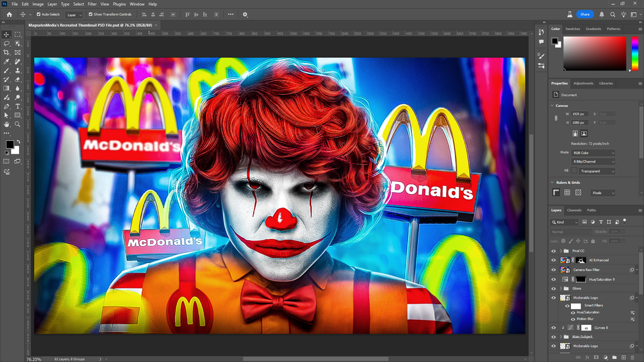Switch to the Channels tab
The height and width of the screenshot is (362, 644).
574,210
